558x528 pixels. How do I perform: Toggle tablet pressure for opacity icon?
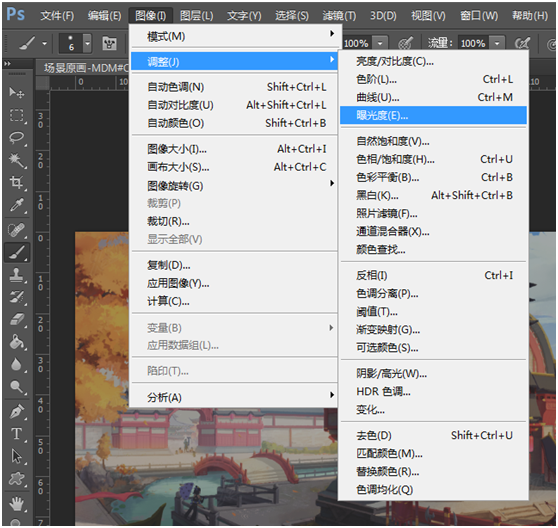pyautogui.click(x=405, y=43)
